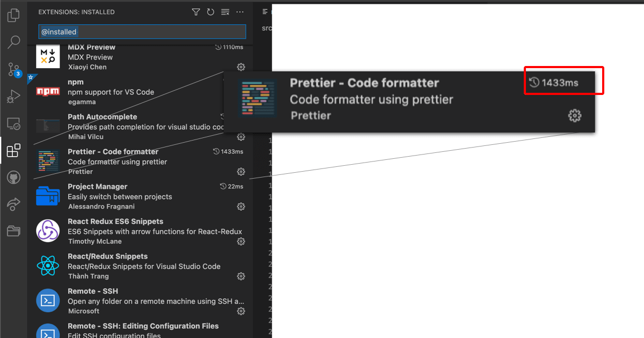Open Source Control view with 3 badge

click(14, 69)
